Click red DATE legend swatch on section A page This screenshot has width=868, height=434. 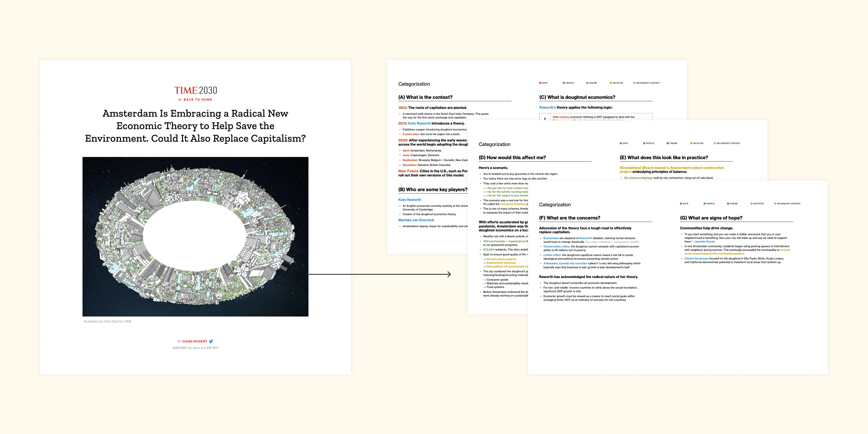click(x=540, y=83)
